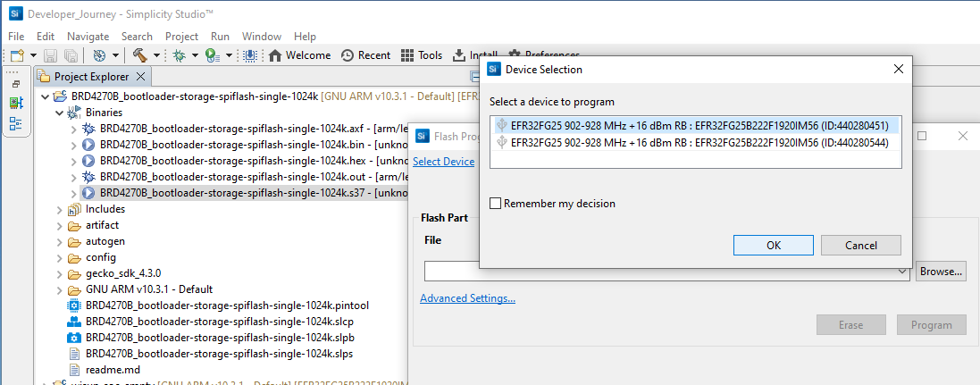Expand the .bin binary node
980x385 pixels.
click(74, 145)
